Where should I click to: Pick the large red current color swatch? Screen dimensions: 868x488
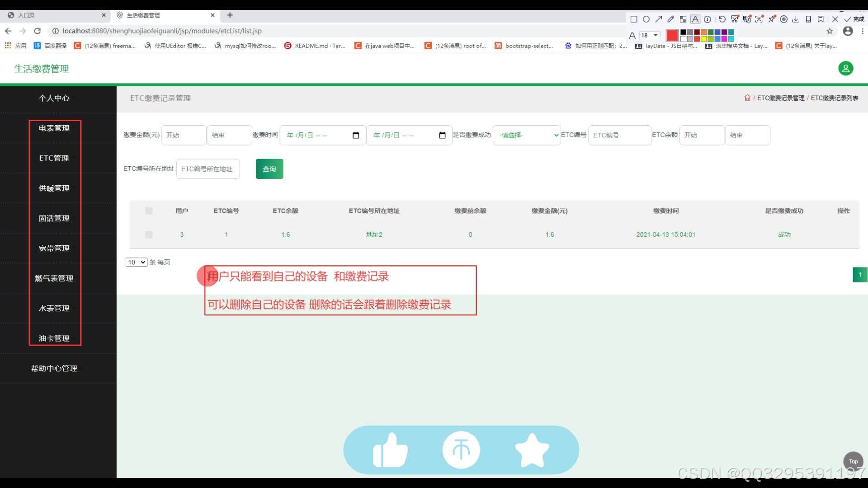tap(672, 35)
